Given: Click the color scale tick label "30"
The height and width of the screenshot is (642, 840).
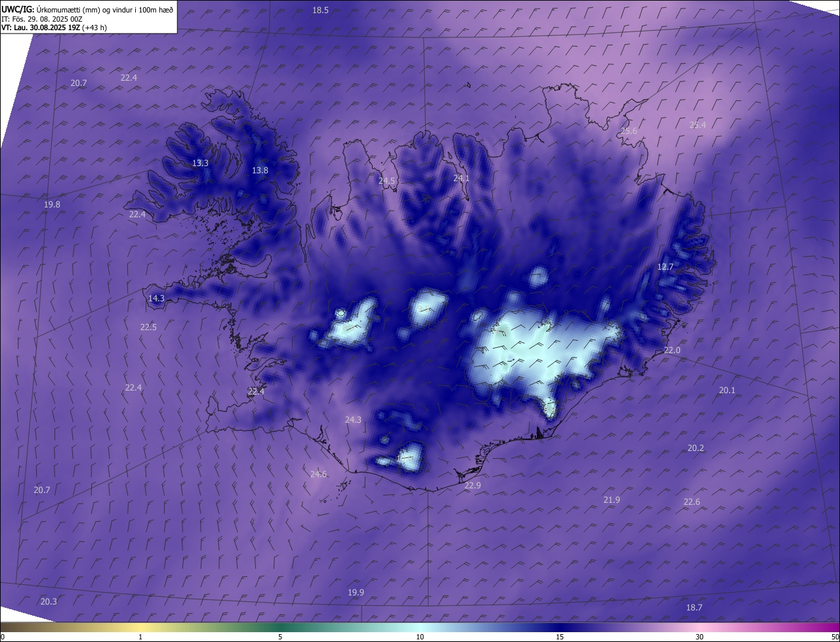Looking at the screenshot, I should 700,637.
